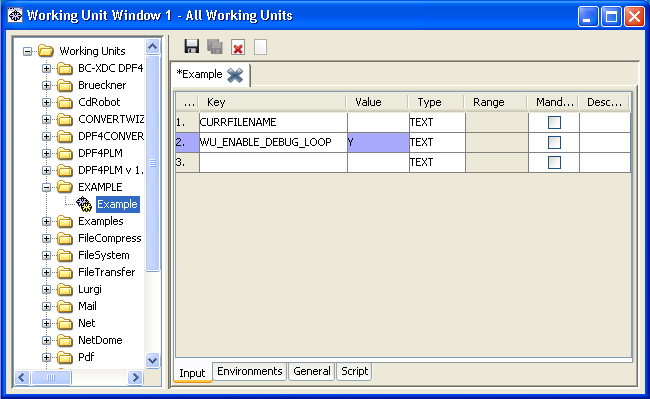Expand the Net tree node
Viewport: 650px width, 399px height.
pos(46,323)
